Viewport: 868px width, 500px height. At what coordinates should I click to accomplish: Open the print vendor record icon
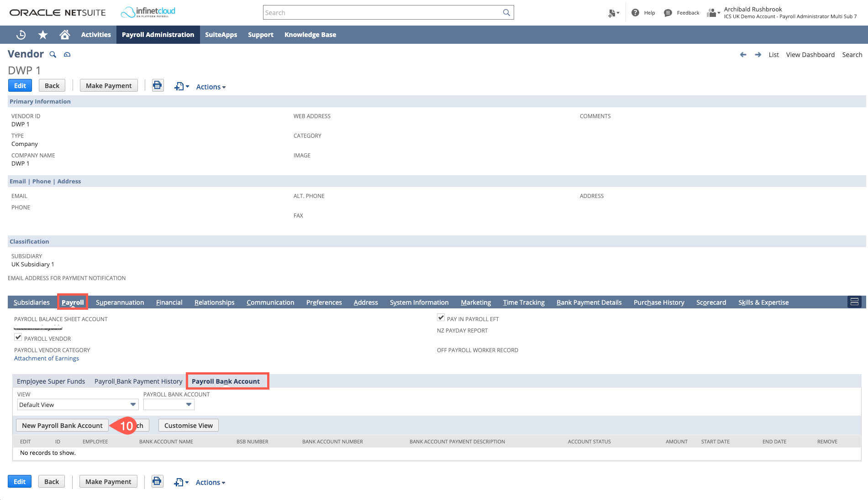click(158, 85)
